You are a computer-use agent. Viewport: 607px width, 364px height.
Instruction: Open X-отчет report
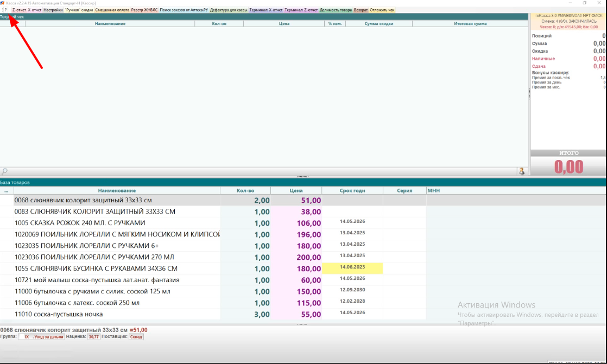point(35,10)
